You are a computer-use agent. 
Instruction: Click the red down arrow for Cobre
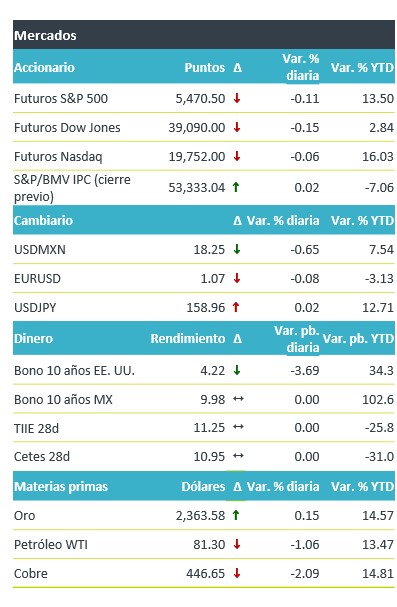pyautogui.click(x=237, y=573)
